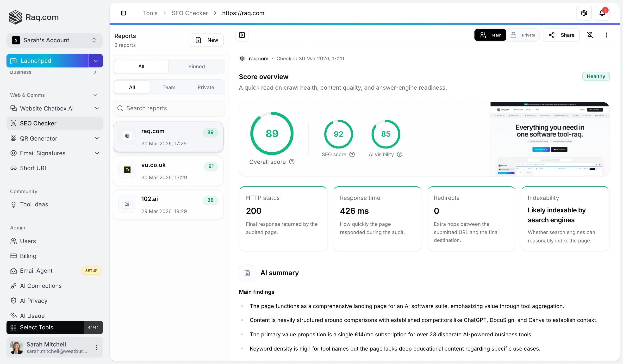This screenshot has width=623, height=364.
Task: Open the Sarah's Account switcher
Action: (54, 40)
